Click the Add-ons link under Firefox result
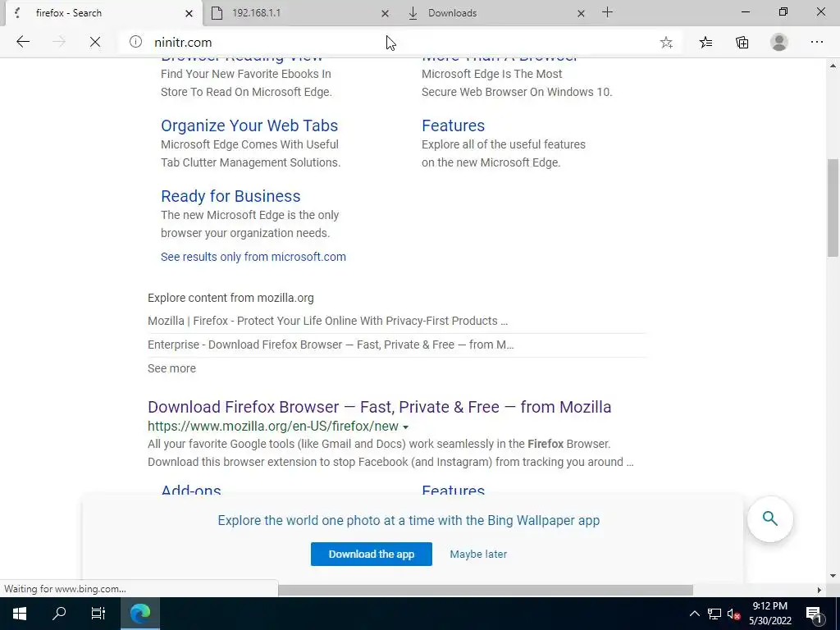Image resolution: width=840 pixels, height=630 pixels. 190,490
